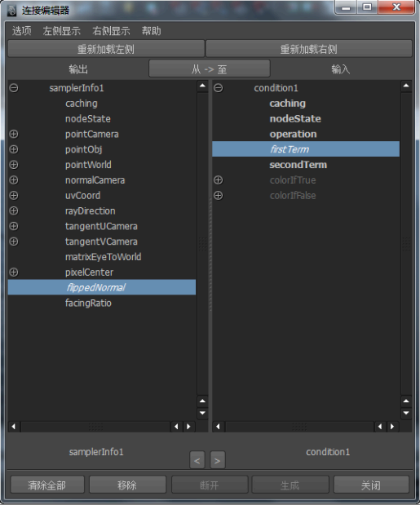Toggle the 从 -> 至 direction button
Viewport: 420px width, 505px height.
point(210,69)
